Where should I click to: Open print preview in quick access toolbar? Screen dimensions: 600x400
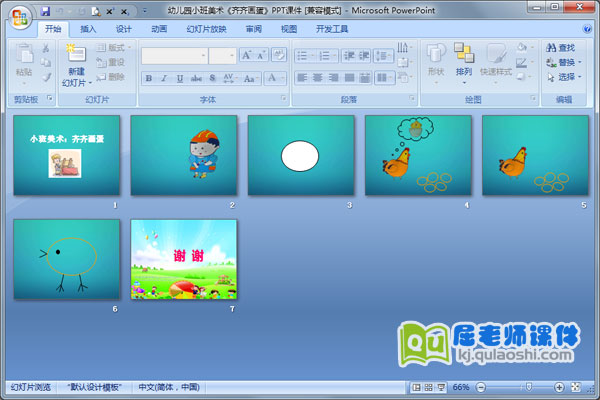point(96,11)
